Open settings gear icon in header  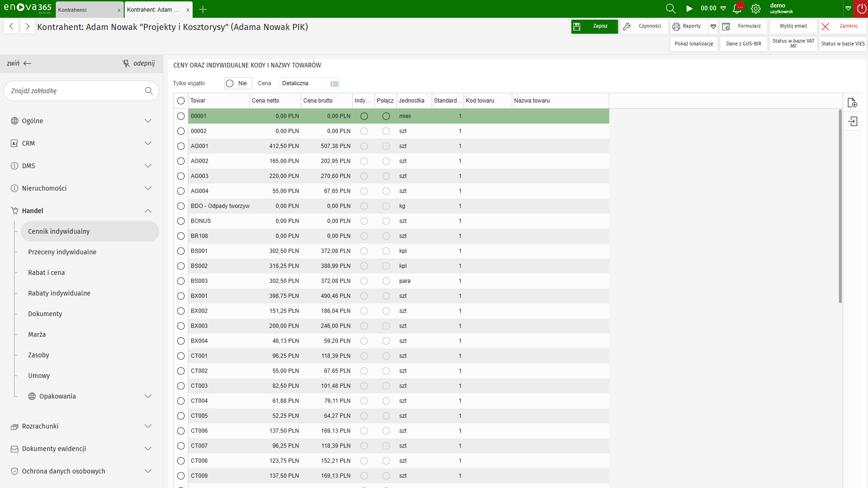click(x=756, y=8)
